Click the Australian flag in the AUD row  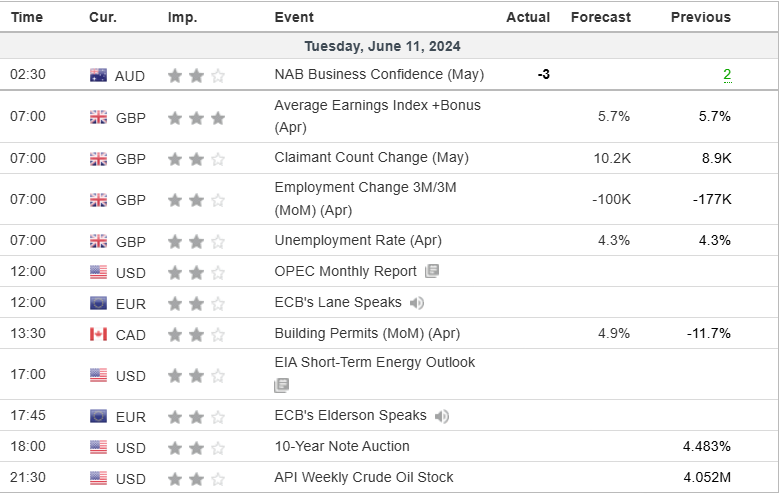[x=98, y=75]
